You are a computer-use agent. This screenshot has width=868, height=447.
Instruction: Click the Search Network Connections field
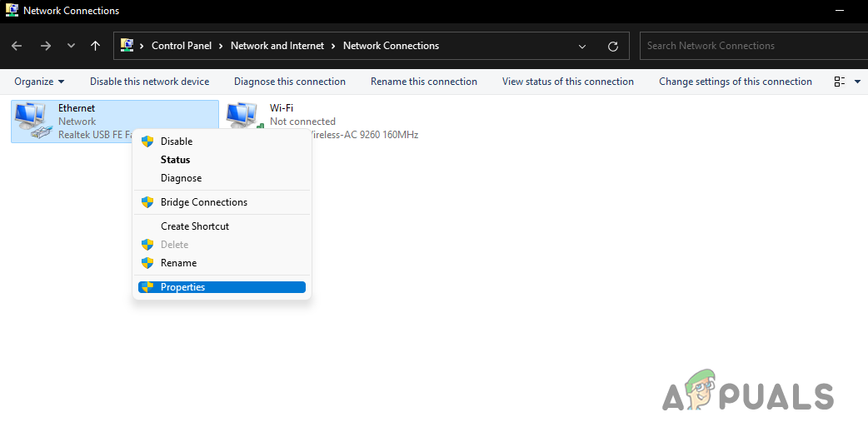(x=750, y=46)
